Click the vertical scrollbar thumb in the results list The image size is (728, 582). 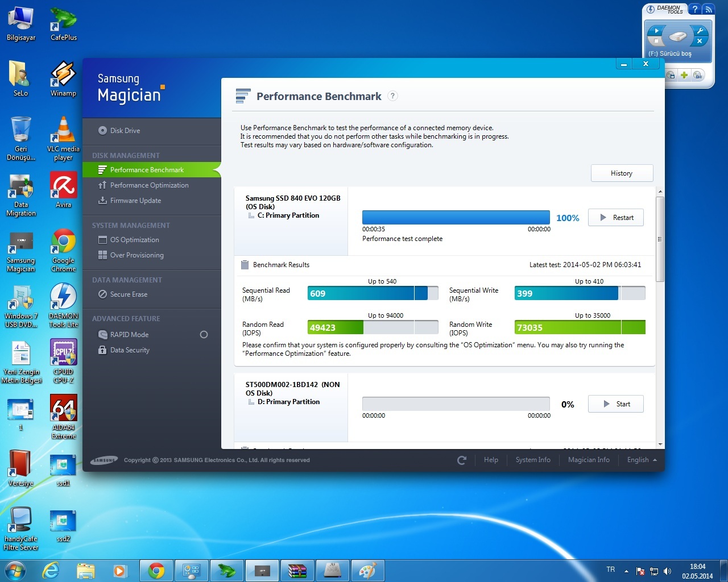pos(660,239)
